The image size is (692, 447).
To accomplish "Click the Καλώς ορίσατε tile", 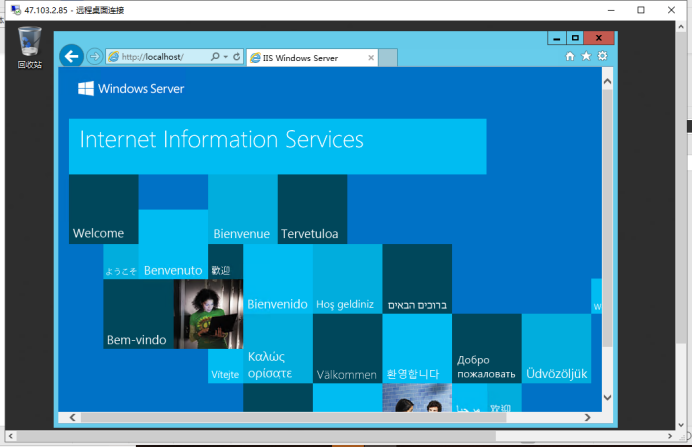I will pos(278,349).
